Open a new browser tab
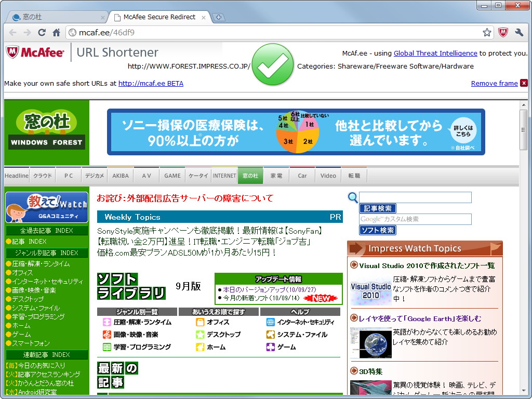 tap(218, 16)
